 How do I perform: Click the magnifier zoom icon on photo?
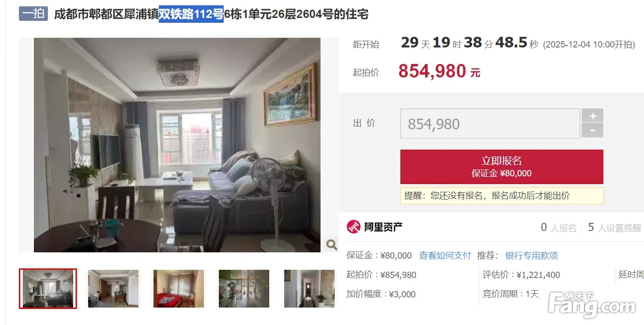(x=331, y=245)
